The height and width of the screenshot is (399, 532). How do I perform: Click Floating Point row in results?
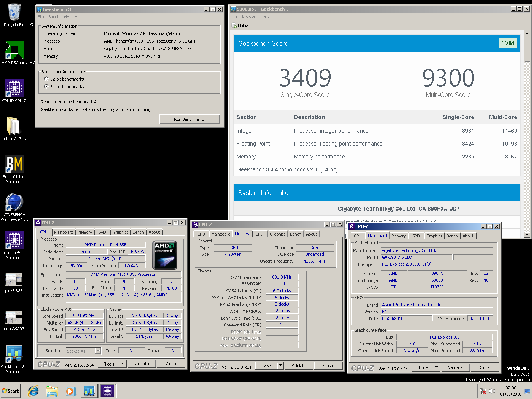(377, 144)
